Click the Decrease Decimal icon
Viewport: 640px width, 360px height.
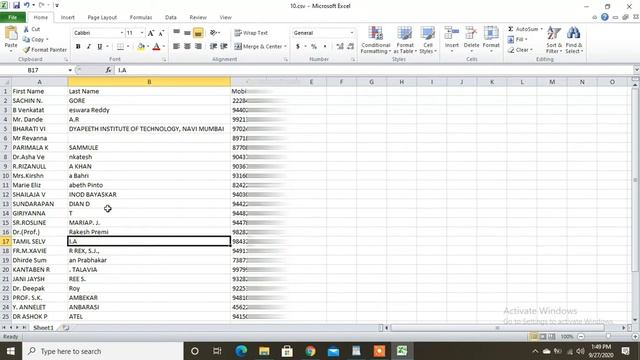[x=351, y=47]
